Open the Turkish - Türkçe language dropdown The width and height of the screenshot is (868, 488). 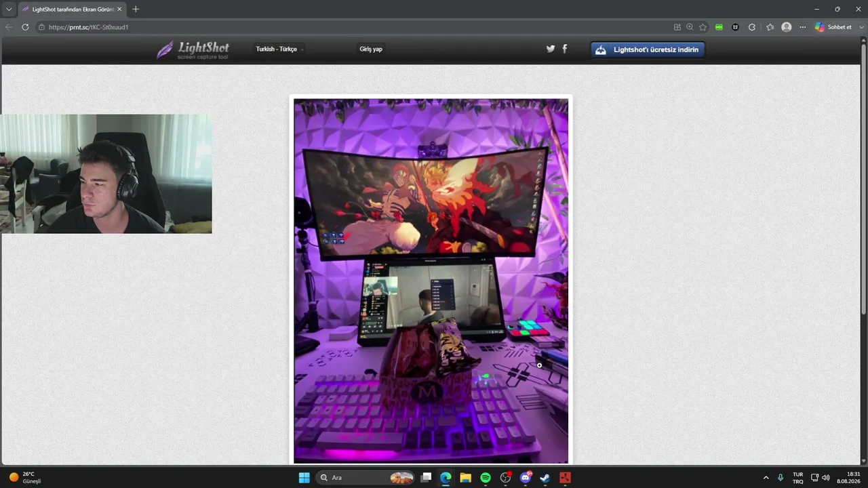tap(279, 49)
